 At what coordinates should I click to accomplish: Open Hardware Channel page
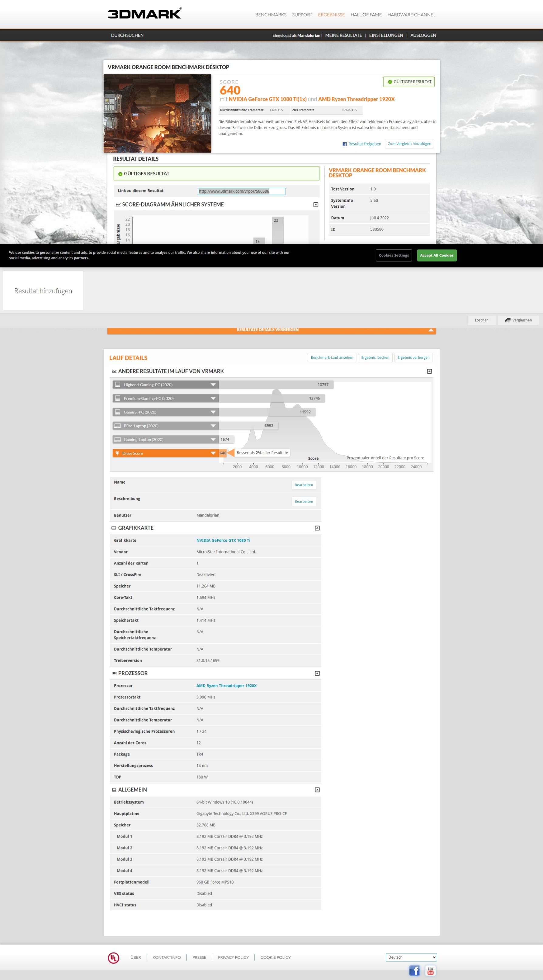point(412,15)
